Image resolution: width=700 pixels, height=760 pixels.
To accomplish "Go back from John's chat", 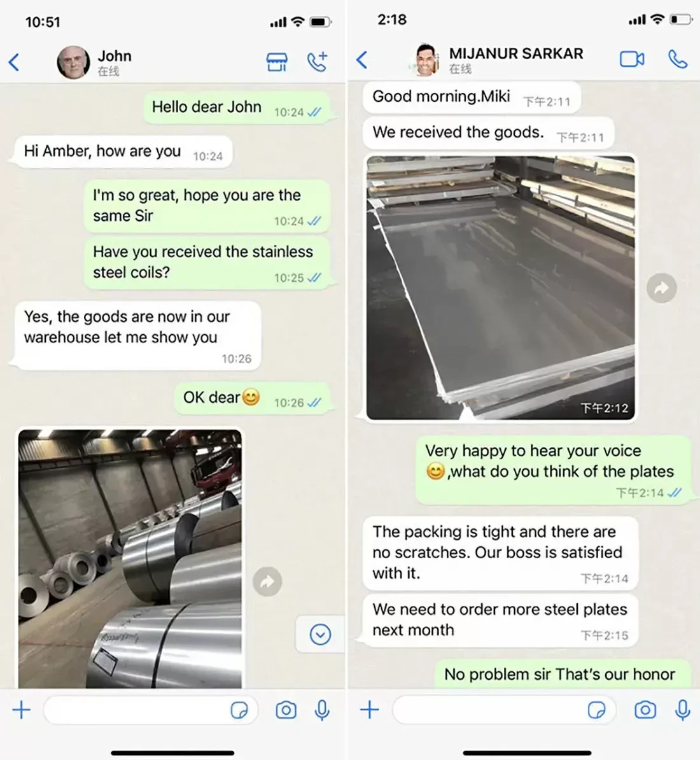I will click(14, 62).
